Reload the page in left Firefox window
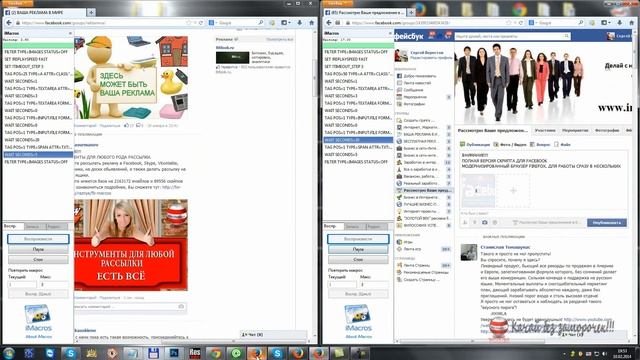The height and width of the screenshot is (360, 640). click(x=201, y=23)
